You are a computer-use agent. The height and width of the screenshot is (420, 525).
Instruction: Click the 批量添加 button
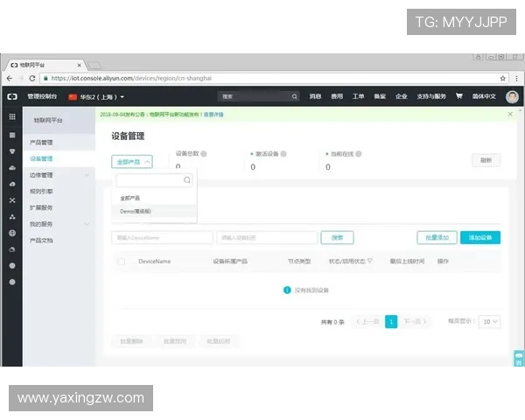pyautogui.click(x=437, y=237)
